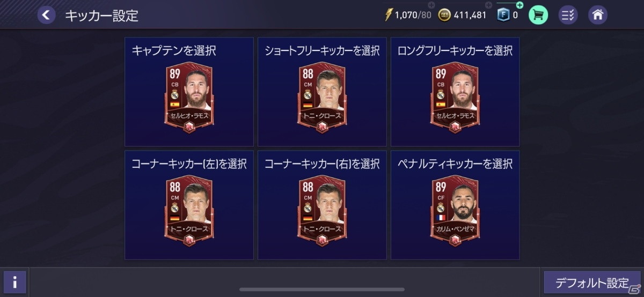Select the ショートフリーキッカーを選択 tile heading
Image resolution: width=644 pixels, height=297 pixels.
[x=322, y=51]
